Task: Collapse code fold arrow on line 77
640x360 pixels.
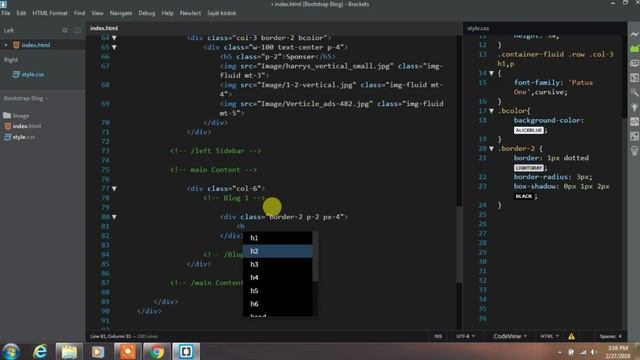Action: (x=114, y=189)
